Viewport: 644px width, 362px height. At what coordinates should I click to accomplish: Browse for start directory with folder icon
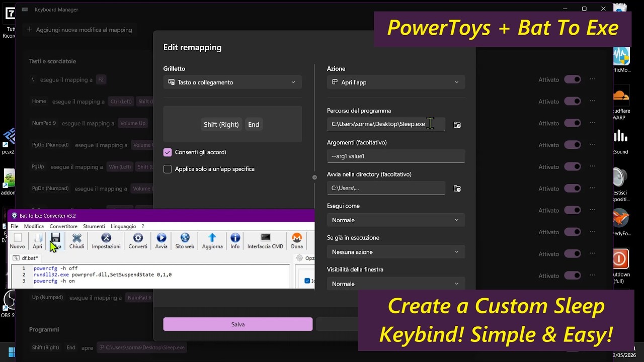457,189
